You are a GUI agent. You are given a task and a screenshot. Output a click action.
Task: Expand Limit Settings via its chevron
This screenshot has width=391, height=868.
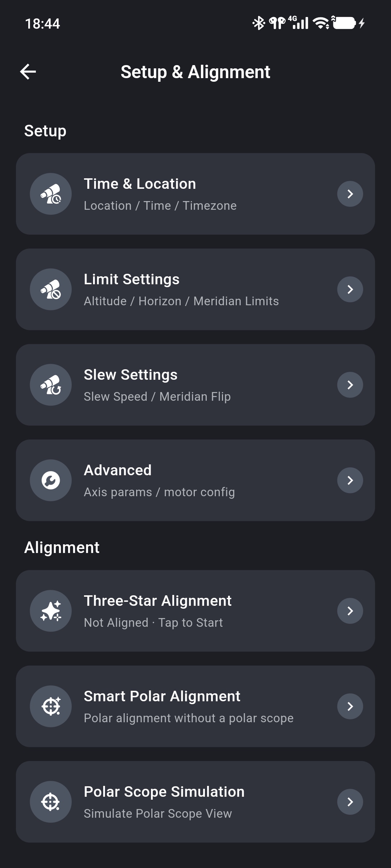tap(350, 289)
